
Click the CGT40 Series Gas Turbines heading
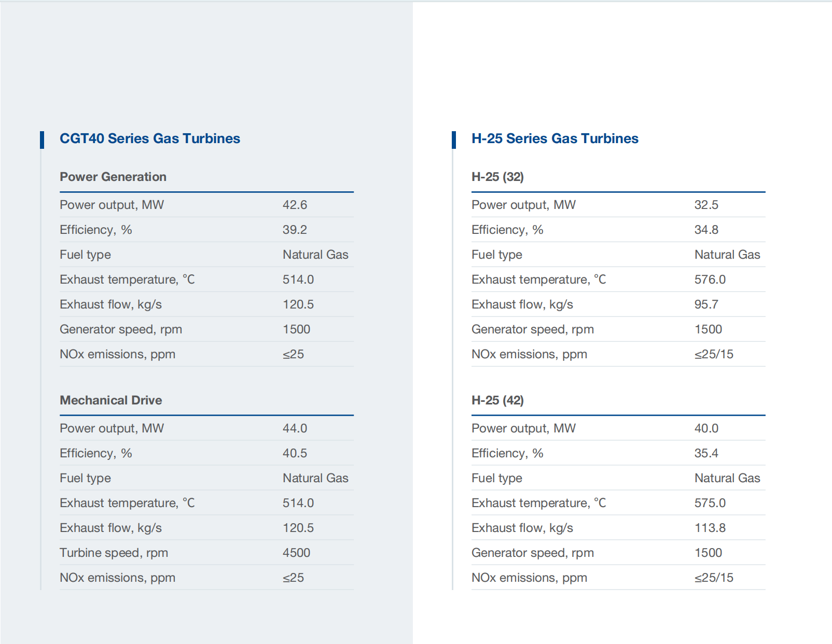tap(149, 138)
